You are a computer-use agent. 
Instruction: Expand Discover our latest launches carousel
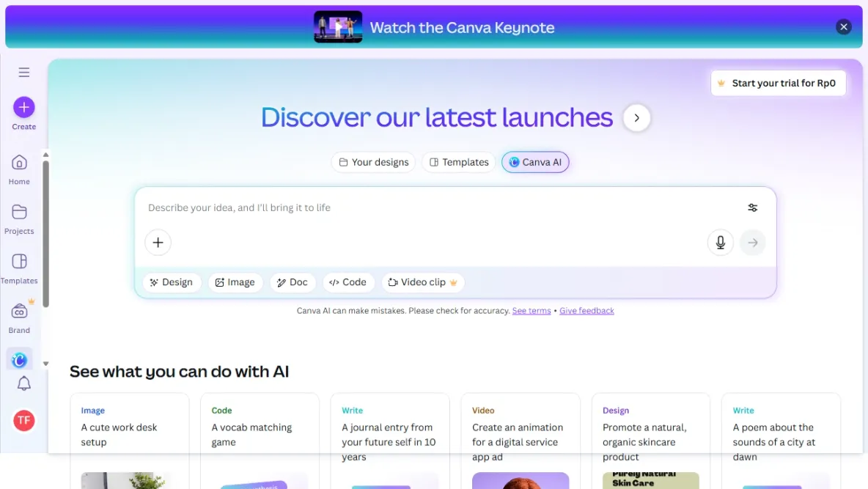(636, 117)
